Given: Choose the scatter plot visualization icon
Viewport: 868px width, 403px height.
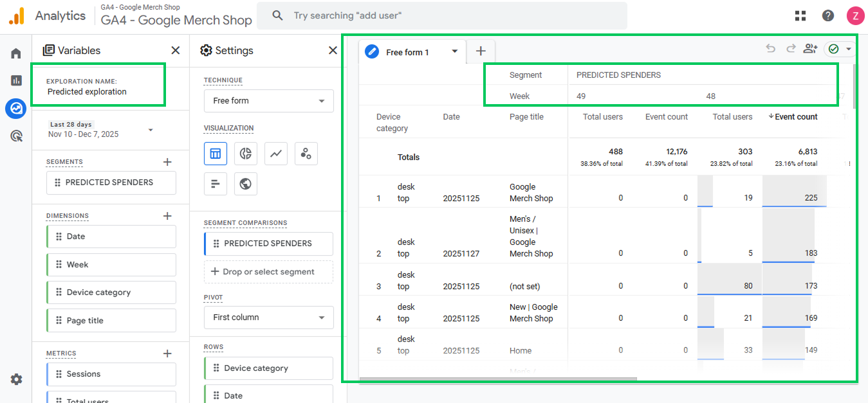Looking at the screenshot, I should [x=306, y=154].
